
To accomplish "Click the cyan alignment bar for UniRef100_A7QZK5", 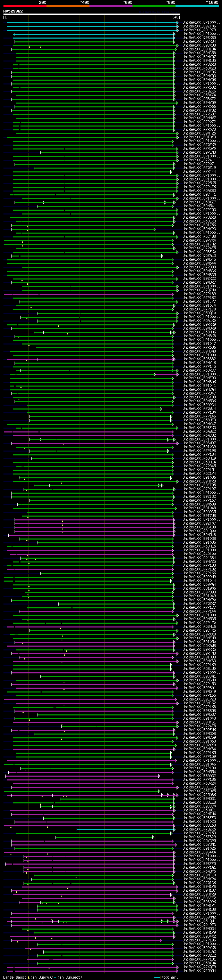I will pos(126,830).
